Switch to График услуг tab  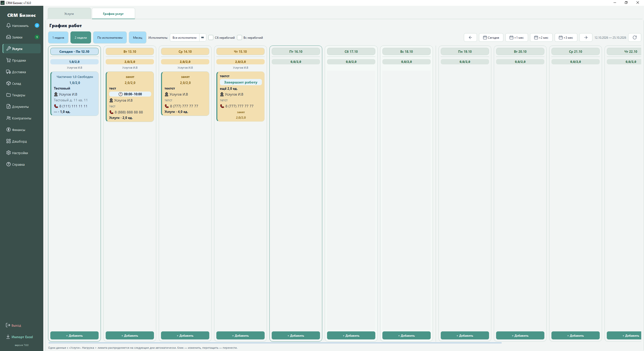[113, 14]
